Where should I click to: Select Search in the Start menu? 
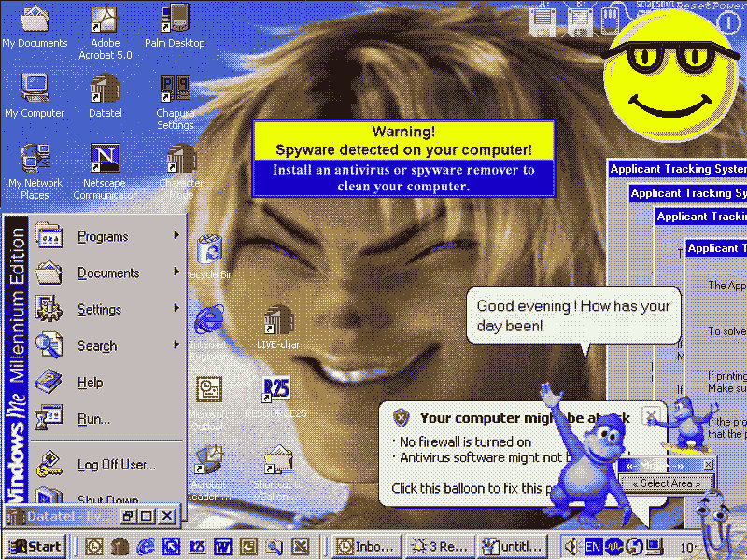(107, 345)
